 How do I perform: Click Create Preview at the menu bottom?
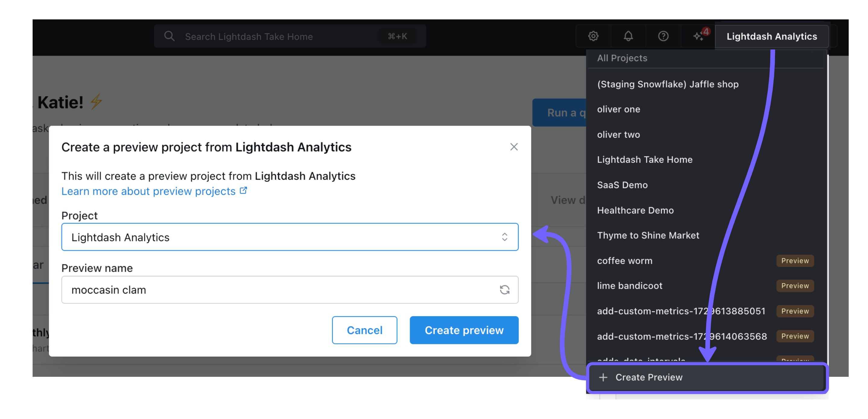[x=707, y=377]
